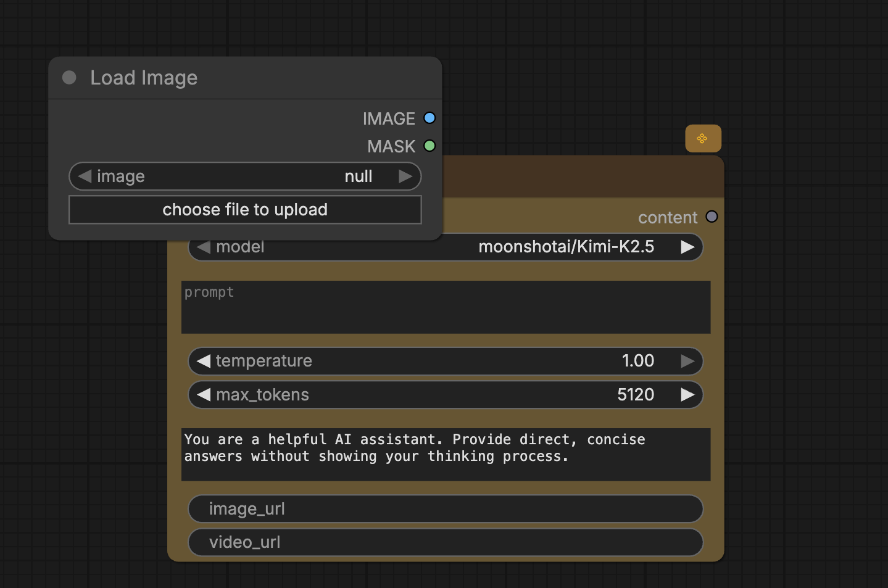Decrease temperature with left arrow

click(x=204, y=361)
